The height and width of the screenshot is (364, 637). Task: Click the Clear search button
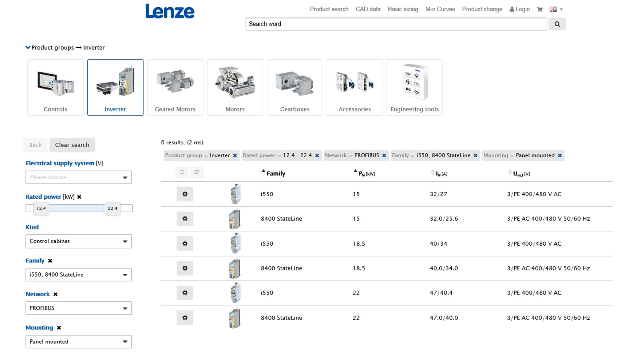coord(72,145)
